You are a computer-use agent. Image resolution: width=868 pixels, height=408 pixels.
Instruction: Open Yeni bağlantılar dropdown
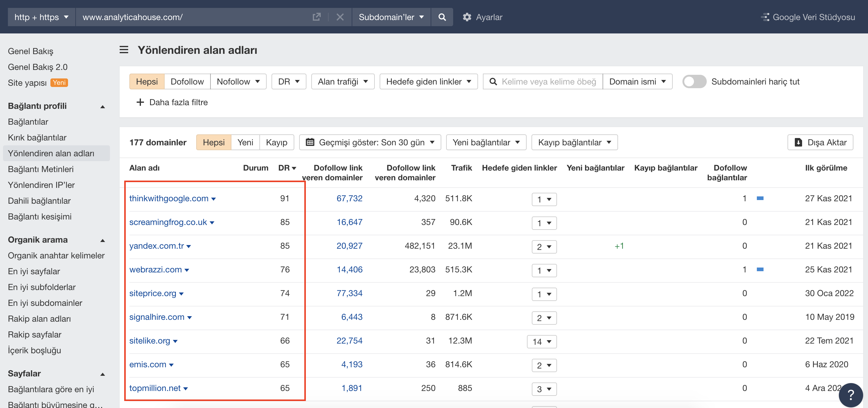tap(486, 142)
